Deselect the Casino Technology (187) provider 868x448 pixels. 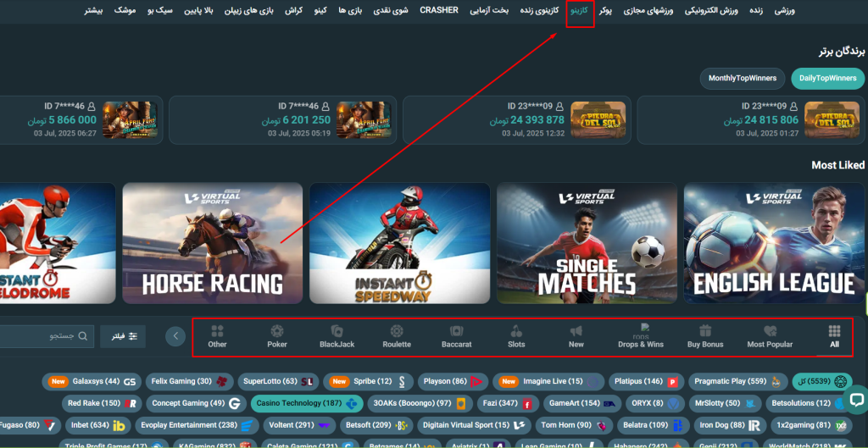pyautogui.click(x=307, y=404)
